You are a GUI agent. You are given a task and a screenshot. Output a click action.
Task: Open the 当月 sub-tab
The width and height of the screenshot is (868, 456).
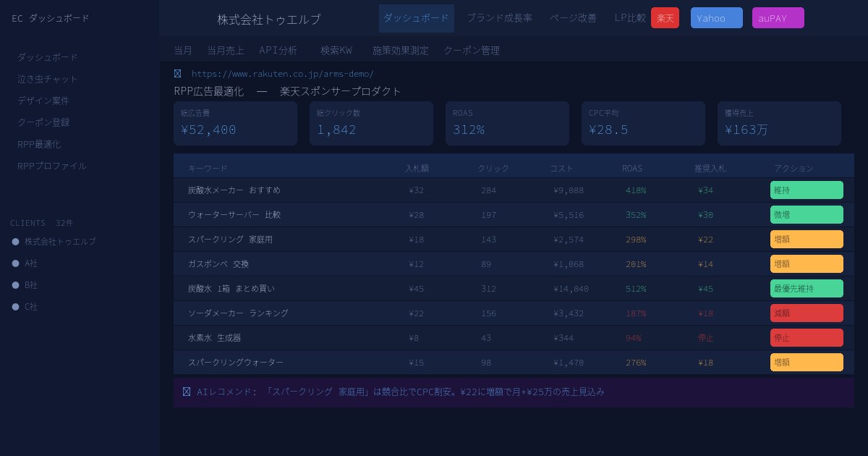click(183, 51)
